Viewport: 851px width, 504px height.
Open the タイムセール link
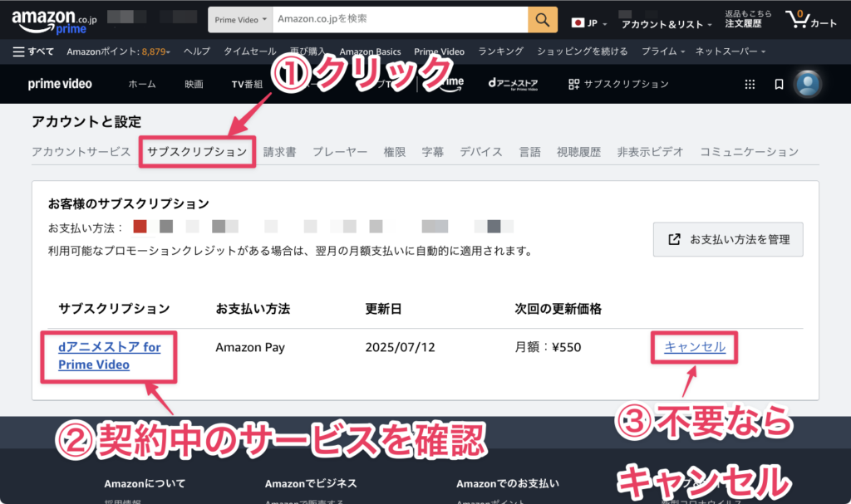249,51
